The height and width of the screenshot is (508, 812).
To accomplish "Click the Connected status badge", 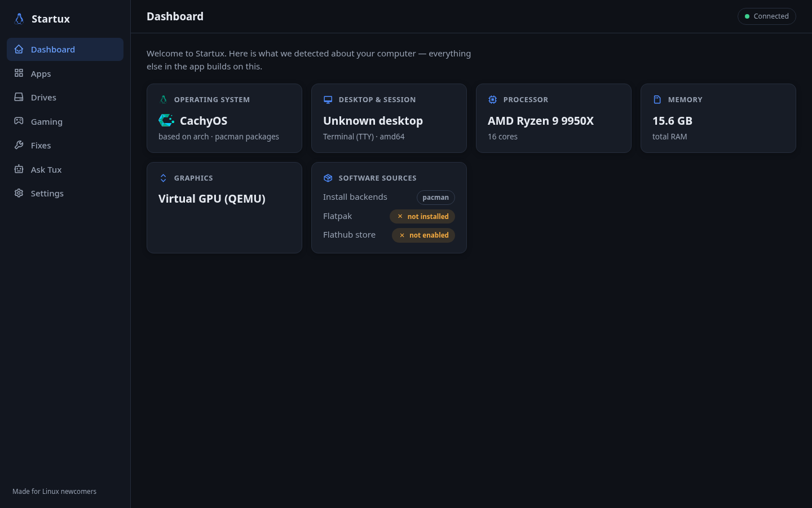I will click(x=766, y=16).
